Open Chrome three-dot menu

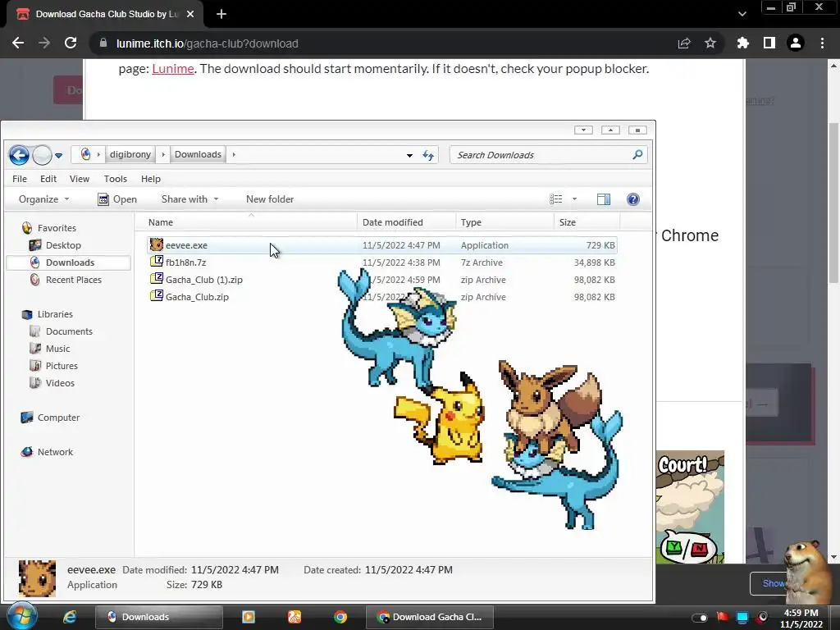pyautogui.click(x=822, y=43)
